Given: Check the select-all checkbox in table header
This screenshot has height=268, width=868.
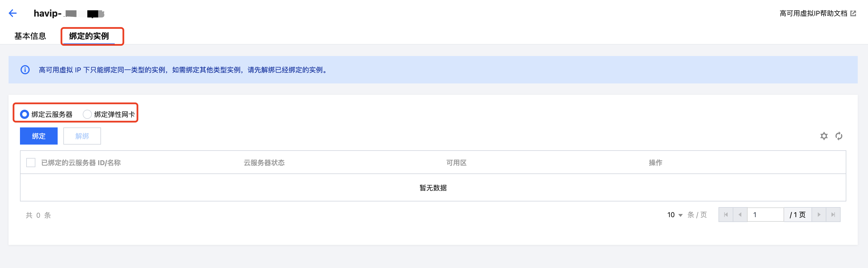Looking at the screenshot, I should tap(31, 163).
